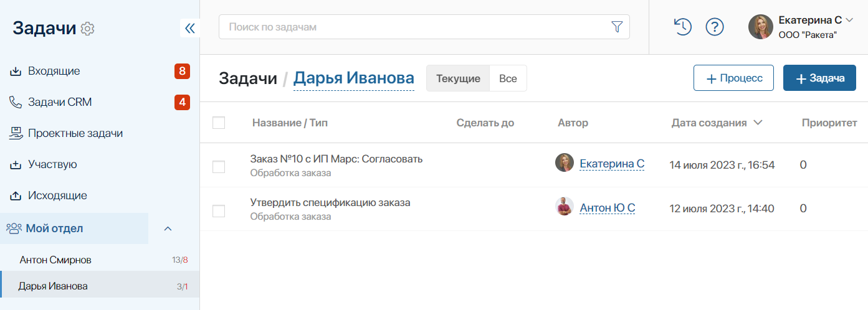Click the + Процесс button
This screenshot has height=310, width=868.
[733, 78]
